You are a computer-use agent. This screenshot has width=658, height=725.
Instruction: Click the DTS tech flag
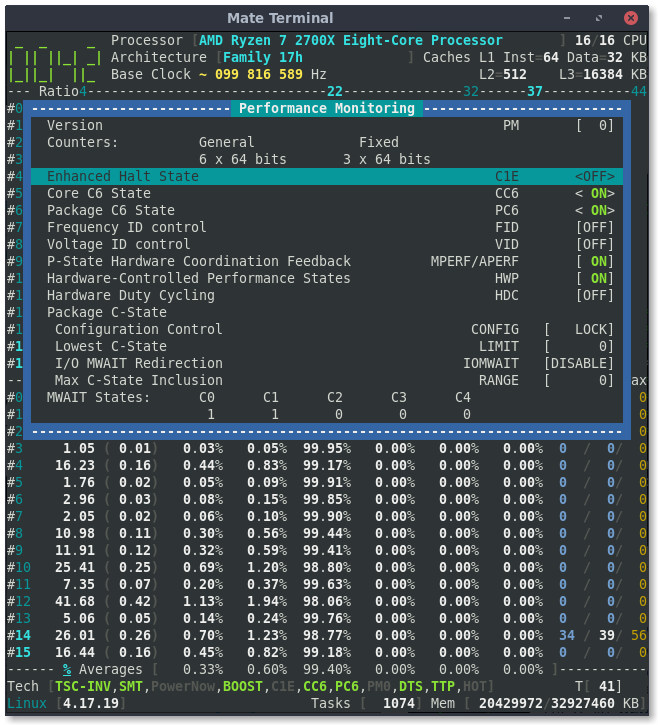tap(411, 686)
